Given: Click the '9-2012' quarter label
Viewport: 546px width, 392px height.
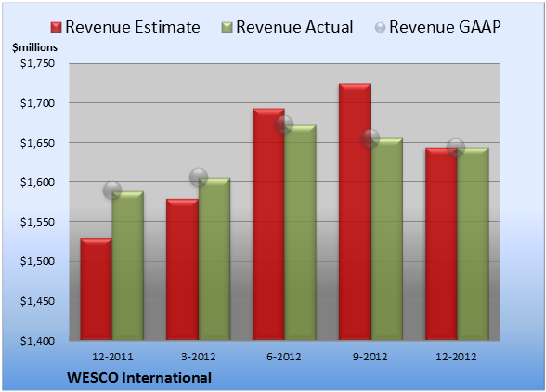Looking at the screenshot, I should coord(370,357).
